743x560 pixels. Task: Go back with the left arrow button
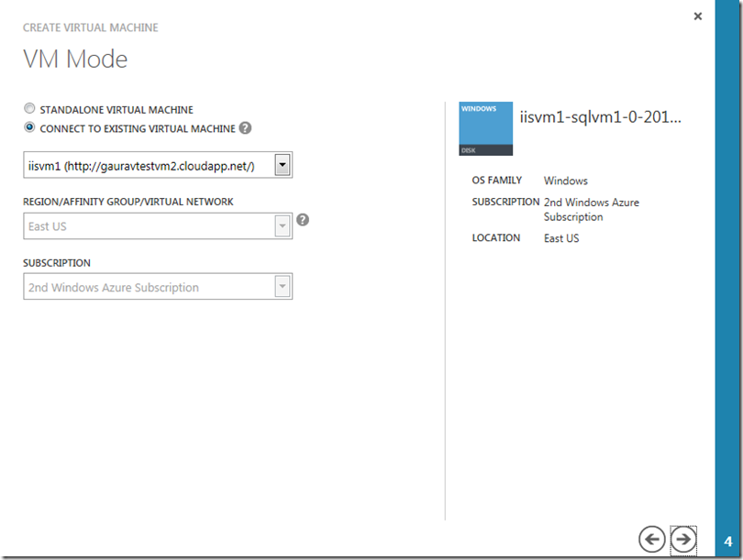click(651, 539)
